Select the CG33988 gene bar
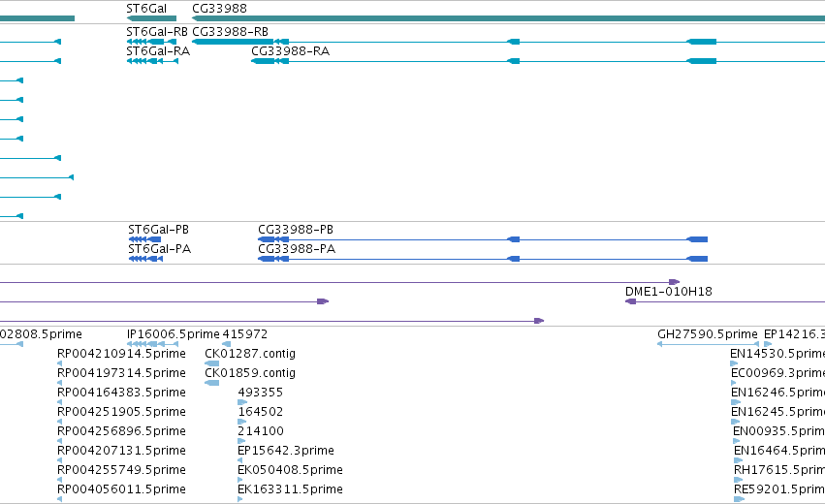825x504 pixels. point(508,18)
